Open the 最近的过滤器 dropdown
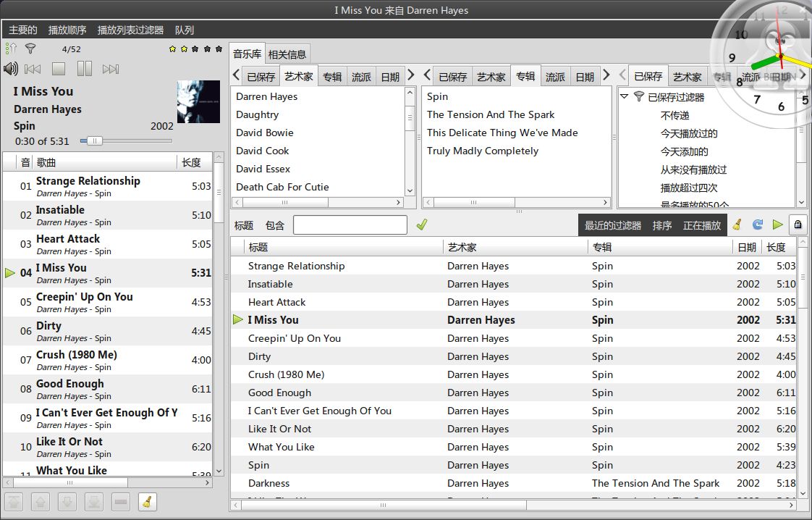The height and width of the screenshot is (520, 812). [x=613, y=225]
